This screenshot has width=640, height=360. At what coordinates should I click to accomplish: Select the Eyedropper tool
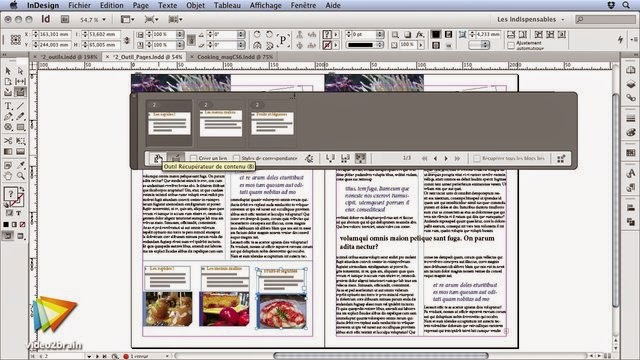[x=20, y=165]
